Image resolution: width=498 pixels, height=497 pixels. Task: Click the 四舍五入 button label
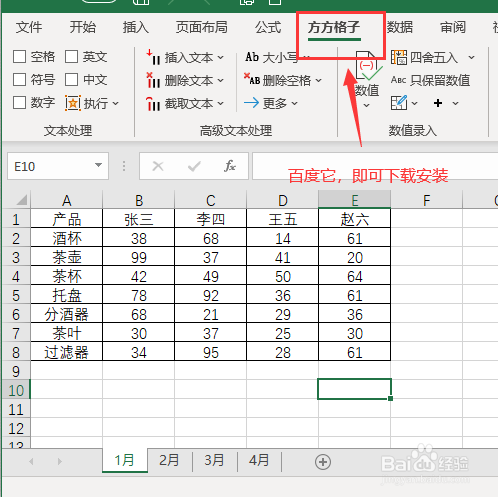click(x=434, y=58)
